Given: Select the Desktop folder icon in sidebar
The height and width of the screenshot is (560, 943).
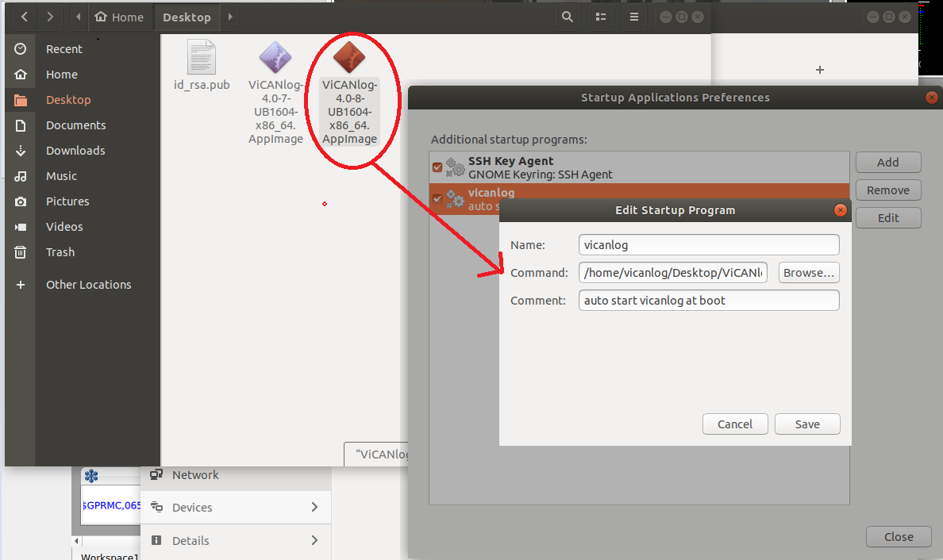Looking at the screenshot, I should (x=21, y=100).
